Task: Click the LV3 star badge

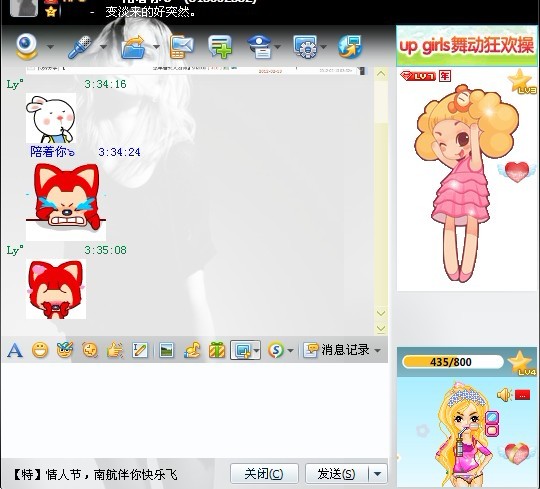Action: (x=522, y=82)
